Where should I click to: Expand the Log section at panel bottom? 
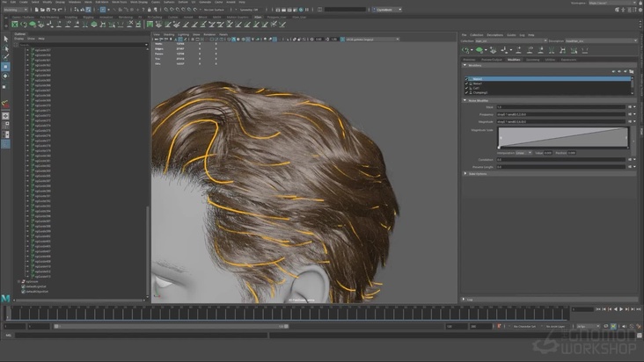[x=464, y=300]
